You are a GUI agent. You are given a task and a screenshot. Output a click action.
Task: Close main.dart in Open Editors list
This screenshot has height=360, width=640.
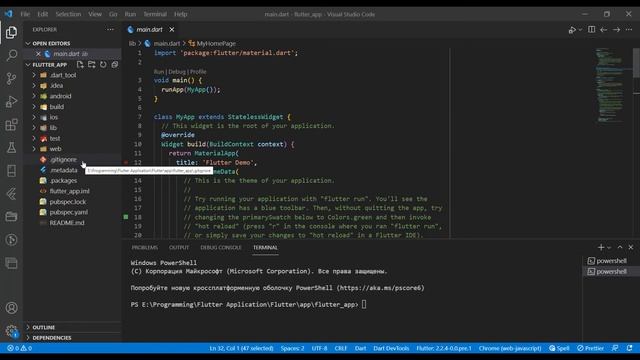coord(38,54)
